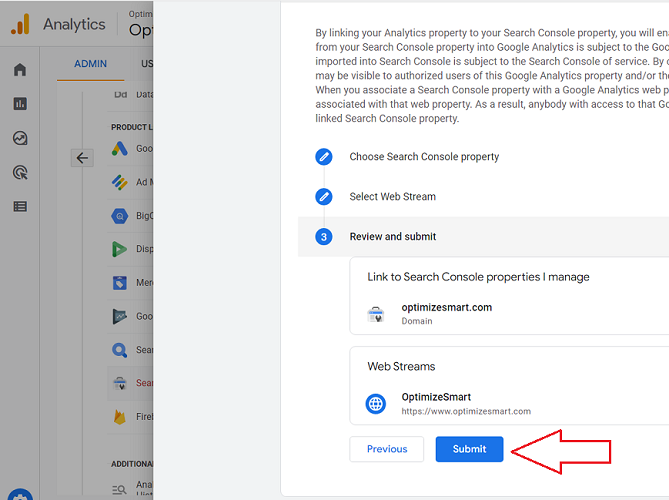
Task: Click the optimizesmart.com Search Console icon
Action: (x=376, y=314)
